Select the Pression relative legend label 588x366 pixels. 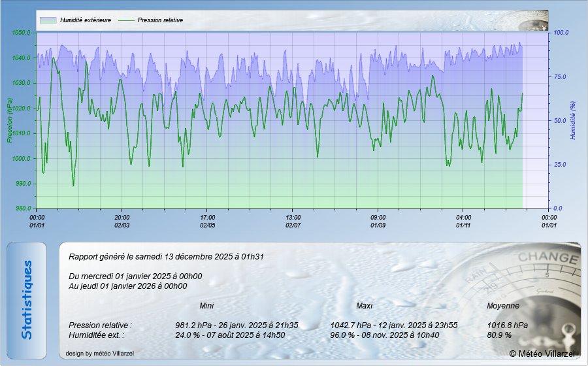tap(160, 20)
